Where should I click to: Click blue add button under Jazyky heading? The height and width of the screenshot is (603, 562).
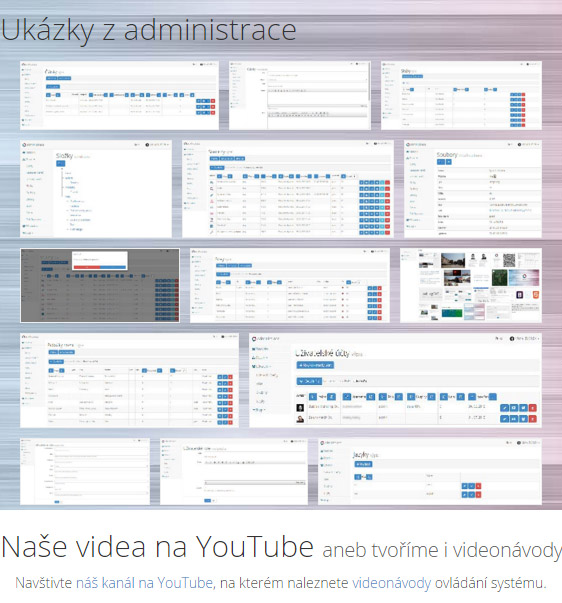point(363,464)
